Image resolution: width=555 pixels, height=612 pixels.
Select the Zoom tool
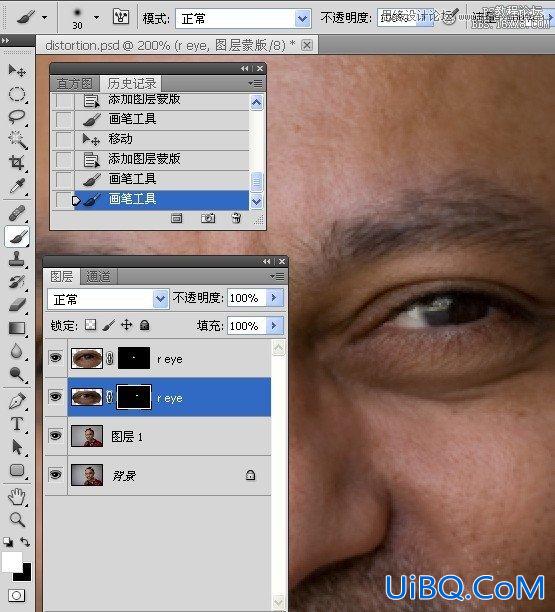tap(17, 519)
